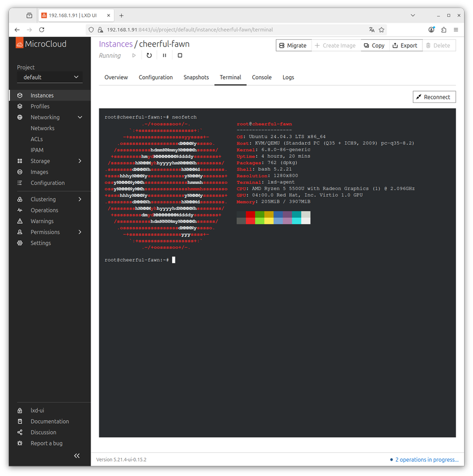Open Settings in the sidebar
This screenshot has width=473, height=476.
click(50, 243)
